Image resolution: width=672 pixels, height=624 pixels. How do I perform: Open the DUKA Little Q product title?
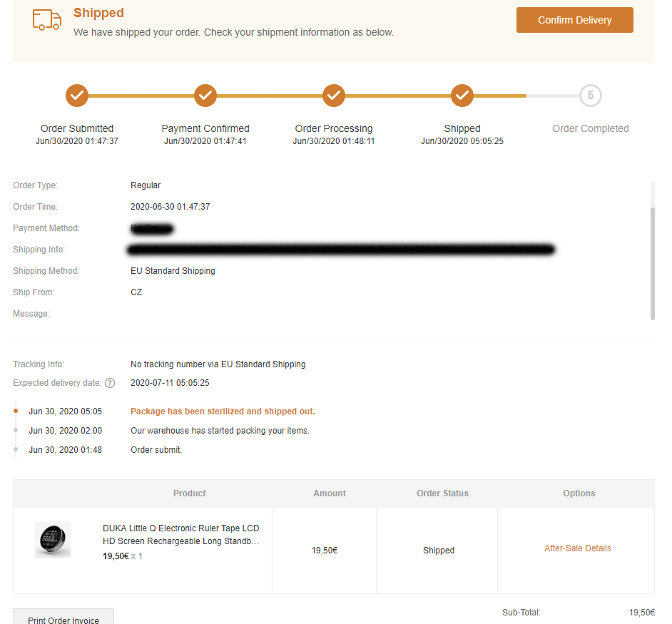pos(181,535)
